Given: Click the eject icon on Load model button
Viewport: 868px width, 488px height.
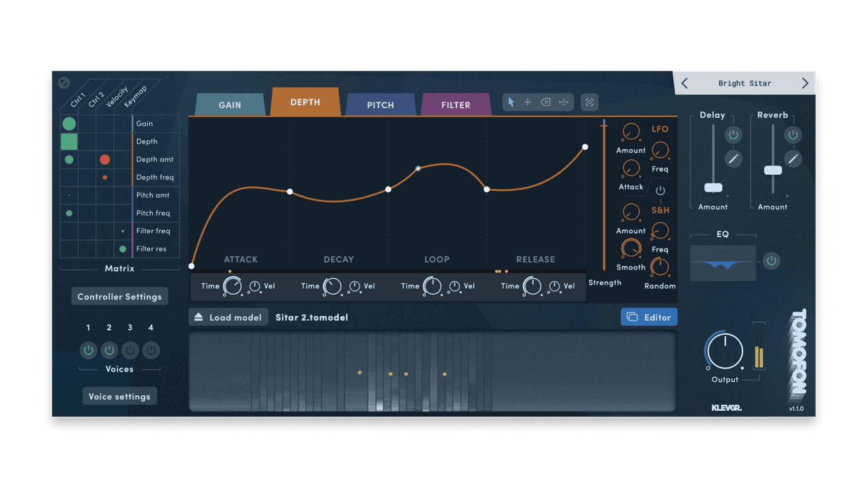Looking at the screenshot, I should [x=199, y=317].
